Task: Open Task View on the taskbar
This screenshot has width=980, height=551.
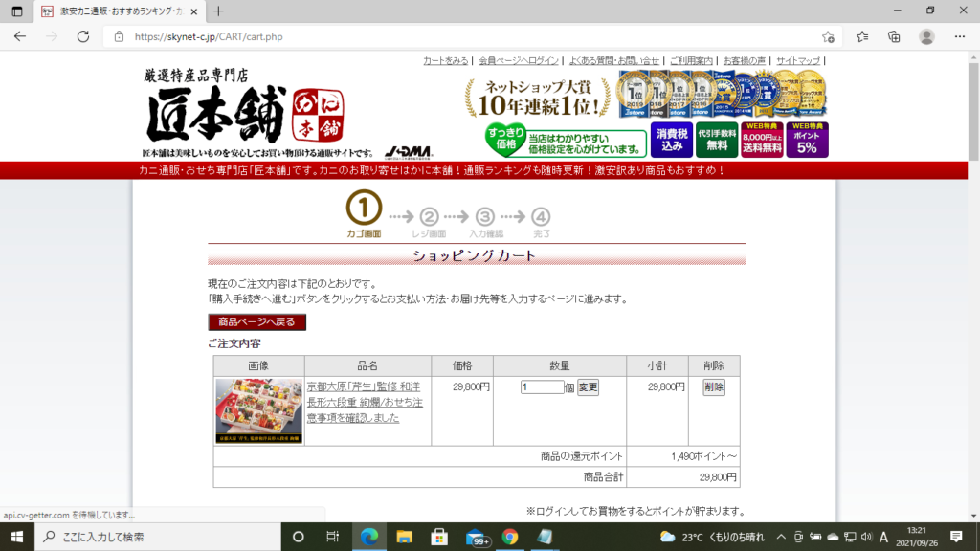Action: 332,537
